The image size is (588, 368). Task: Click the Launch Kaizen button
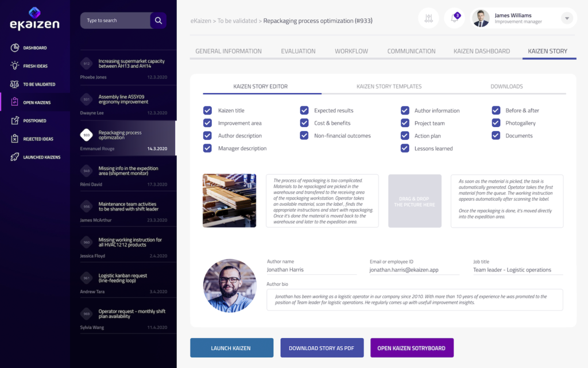(x=232, y=348)
